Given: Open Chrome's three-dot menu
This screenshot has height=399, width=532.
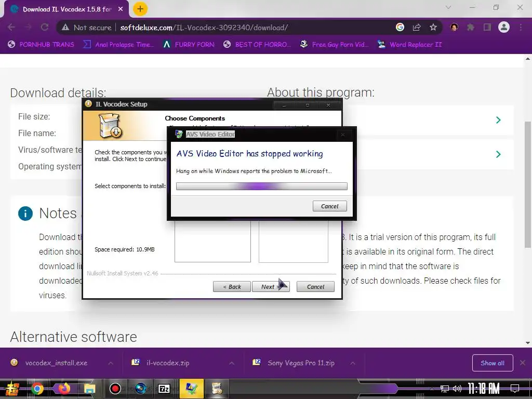Looking at the screenshot, I should pyautogui.click(x=521, y=27).
